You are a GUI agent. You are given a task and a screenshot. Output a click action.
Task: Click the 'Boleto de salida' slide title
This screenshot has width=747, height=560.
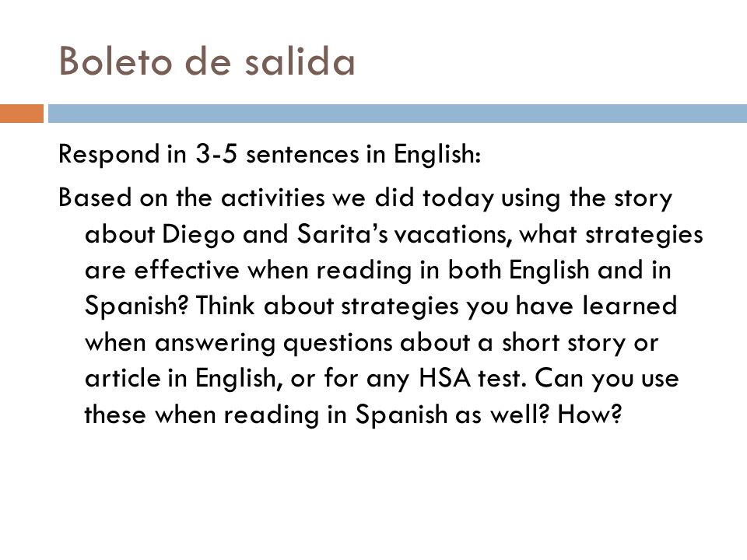point(207,61)
